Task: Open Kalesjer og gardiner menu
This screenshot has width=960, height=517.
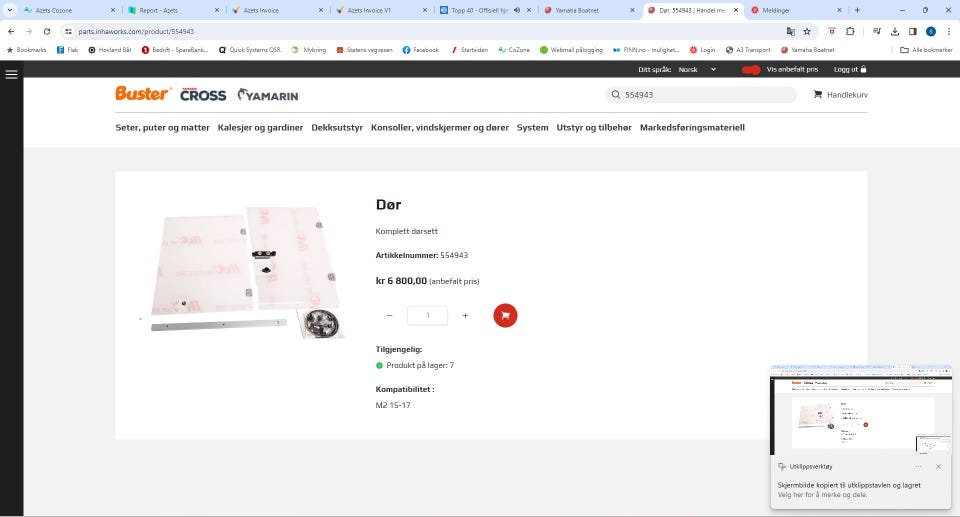Action: click(260, 127)
